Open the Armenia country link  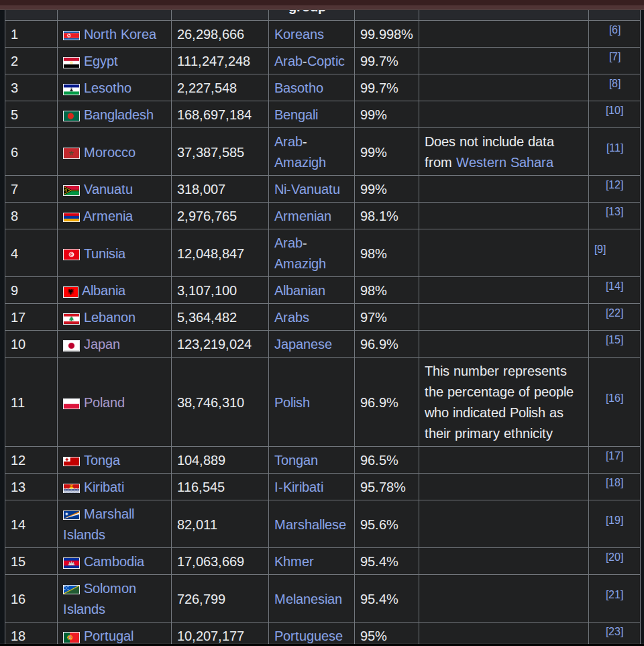point(108,216)
